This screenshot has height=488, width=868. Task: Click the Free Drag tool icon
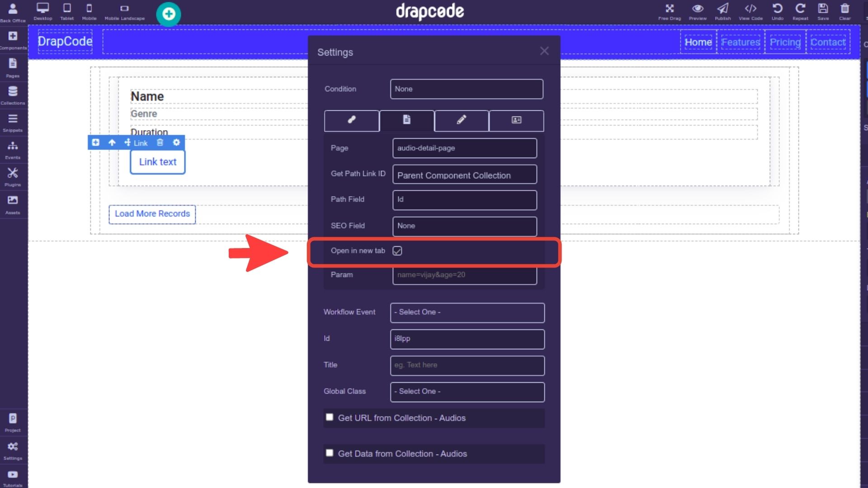point(670,8)
